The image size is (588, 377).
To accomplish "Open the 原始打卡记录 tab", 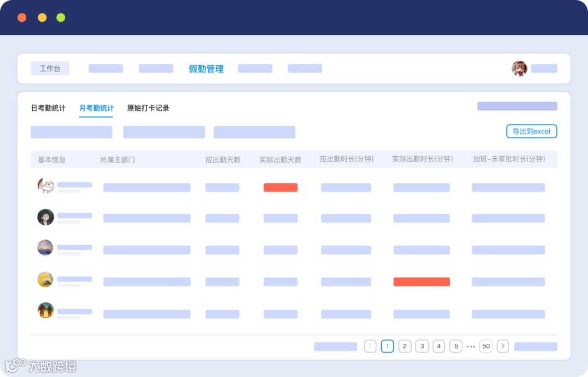I will click(x=148, y=108).
